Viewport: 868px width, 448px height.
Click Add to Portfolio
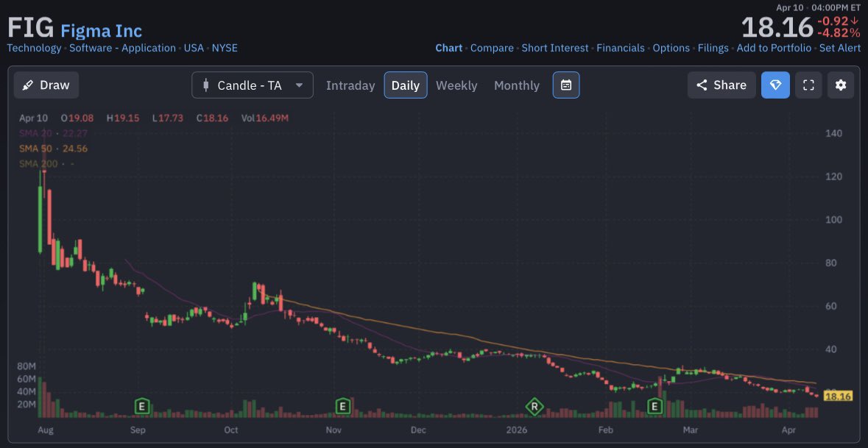(774, 48)
